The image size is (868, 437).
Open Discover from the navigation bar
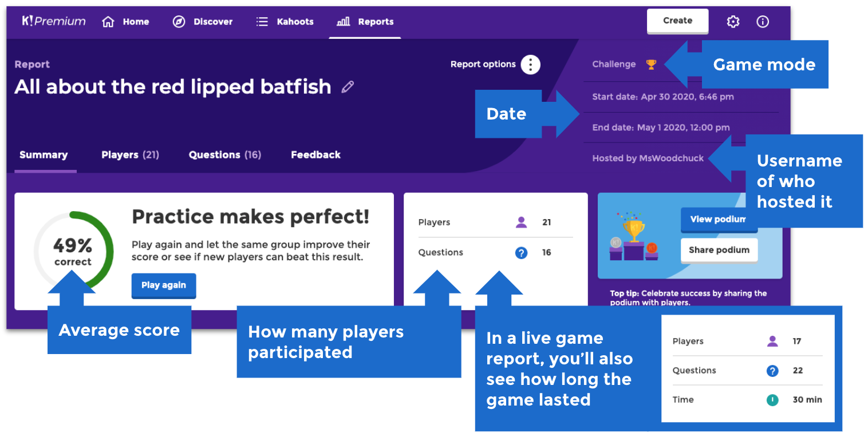click(x=203, y=22)
